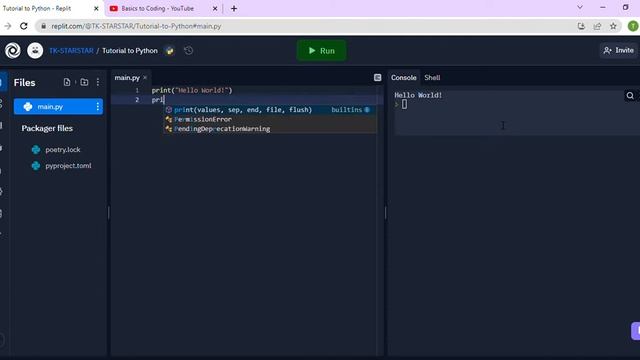Viewport: 640px width, 360px height.
Task: Close the main.py editor tab
Action: point(145,77)
